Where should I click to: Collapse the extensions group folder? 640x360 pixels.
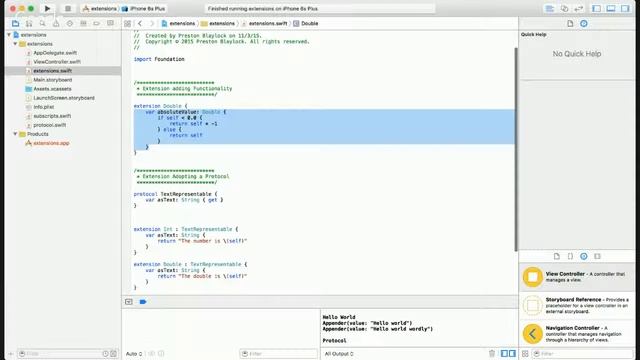click(16, 44)
